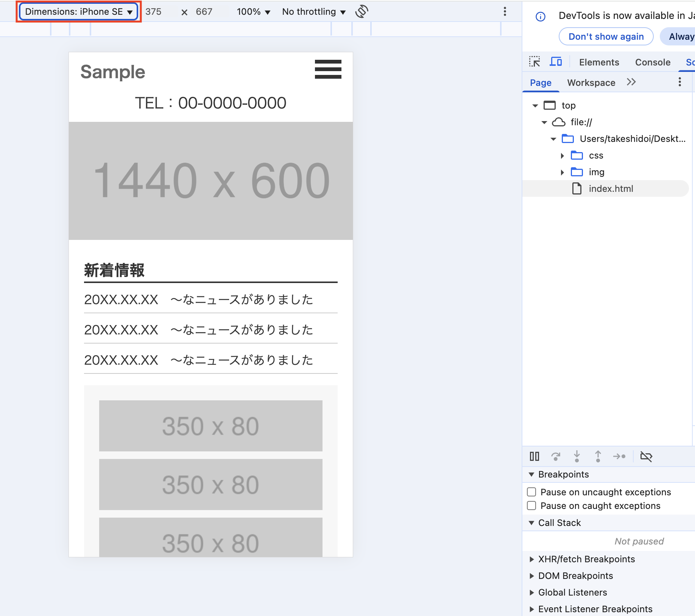Select index.html in the file tree
This screenshot has width=695, height=616.
click(x=611, y=188)
